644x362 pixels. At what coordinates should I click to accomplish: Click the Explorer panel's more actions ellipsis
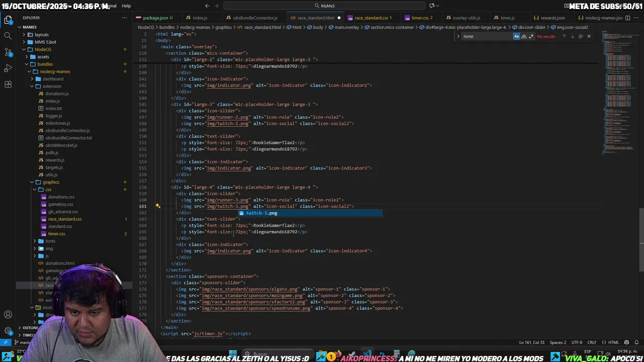click(x=124, y=18)
